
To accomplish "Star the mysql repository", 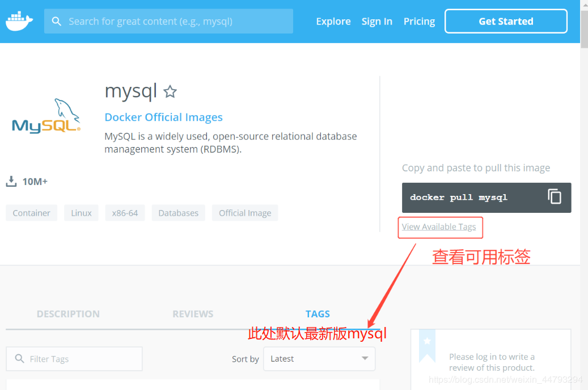I will click(170, 91).
